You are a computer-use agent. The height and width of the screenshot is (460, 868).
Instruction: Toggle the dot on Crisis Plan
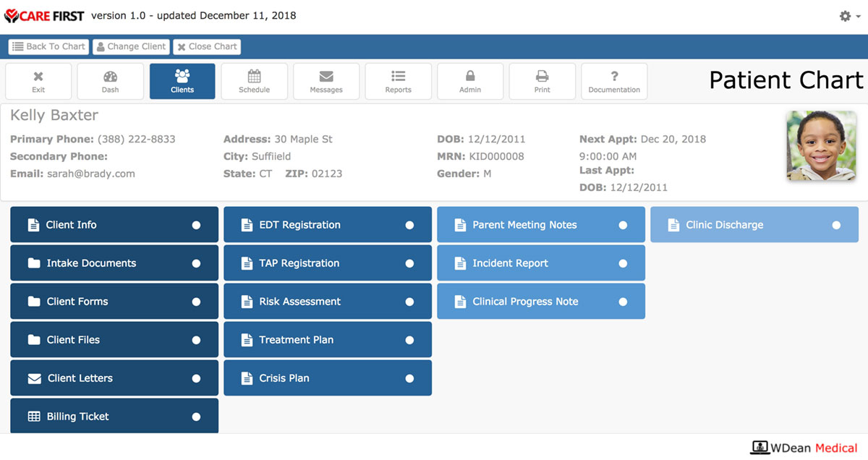[409, 378]
